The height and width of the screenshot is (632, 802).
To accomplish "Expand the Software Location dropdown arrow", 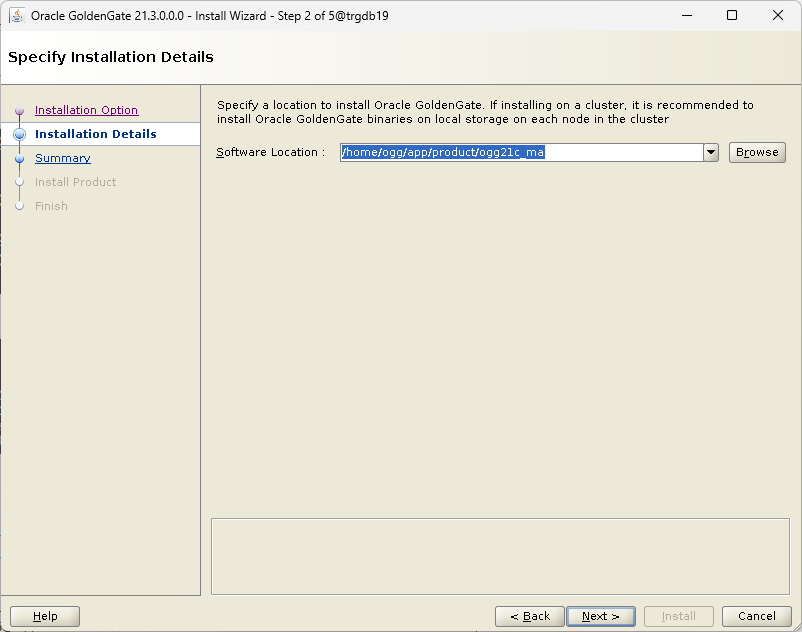I will [711, 152].
